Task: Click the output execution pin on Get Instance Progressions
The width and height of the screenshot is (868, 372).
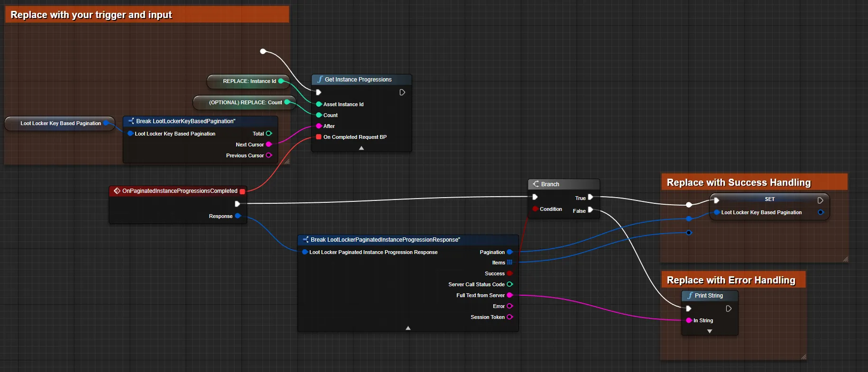Action: 402,92
